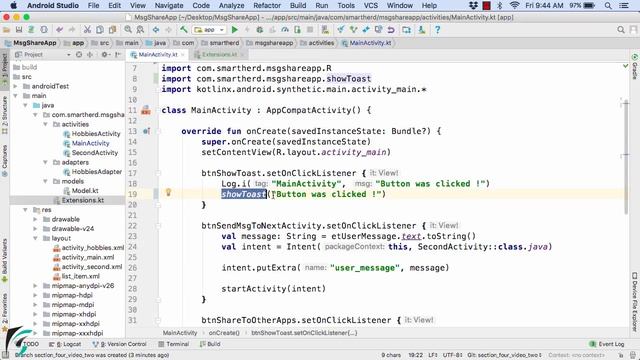Click the Debug app bug icon
This screenshot has width=640, height=360.
tap(260, 30)
